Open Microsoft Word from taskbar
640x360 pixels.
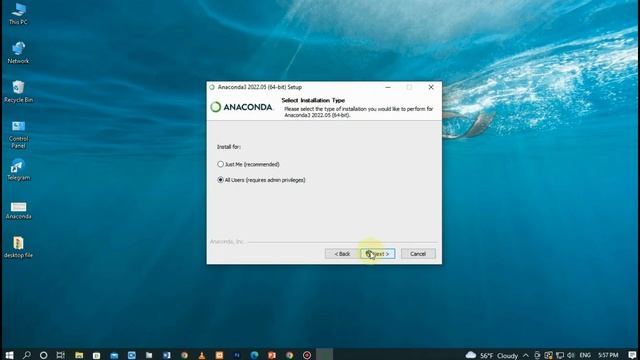167,355
